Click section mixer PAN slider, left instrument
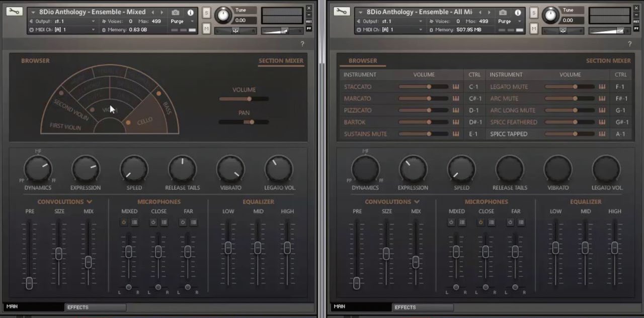 pos(244,122)
